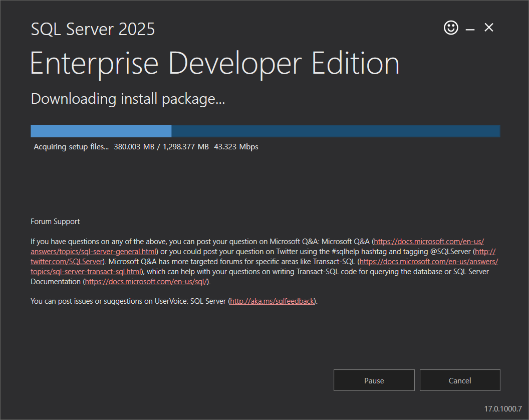Open the twitter.com/SQLServer link
This screenshot has height=420, width=529.
tap(67, 262)
